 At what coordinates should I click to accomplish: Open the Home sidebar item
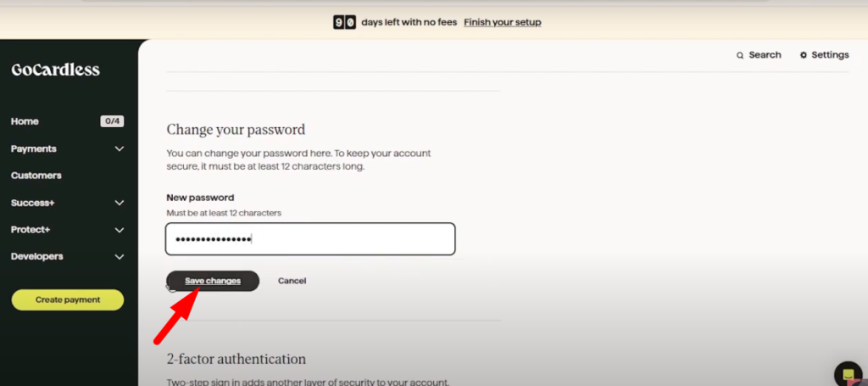coord(25,121)
